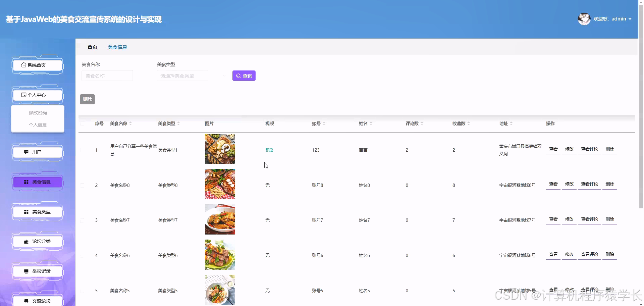
Task: Click the admin avatar picture
Action: click(x=584, y=19)
